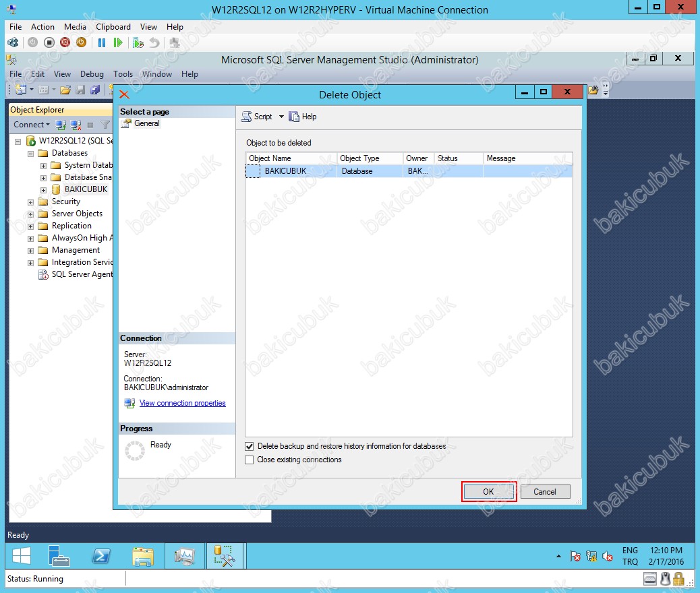Launch PowerShell from taskbar
Image resolution: width=700 pixels, height=593 pixels.
tap(101, 556)
